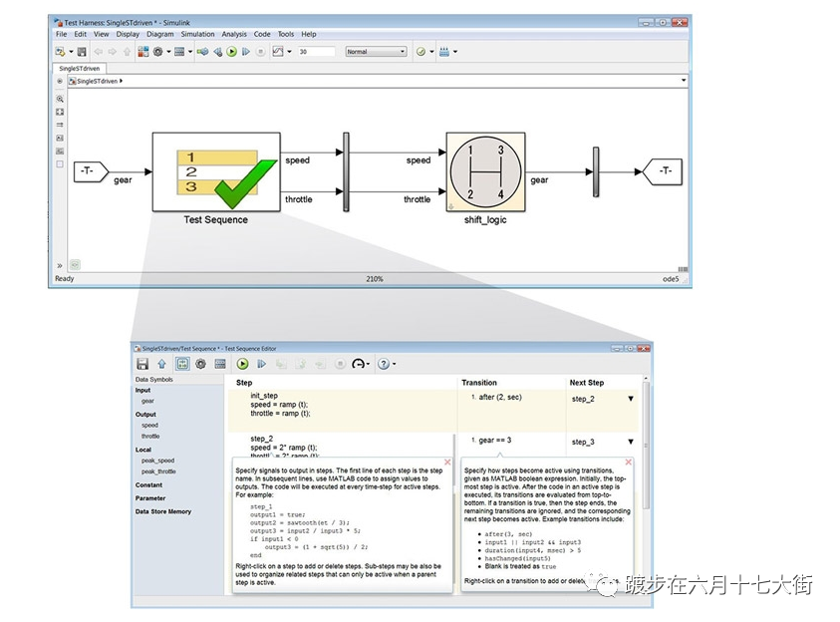Click Up to Parent arrow in editor
The image size is (840, 622).
click(x=161, y=364)
